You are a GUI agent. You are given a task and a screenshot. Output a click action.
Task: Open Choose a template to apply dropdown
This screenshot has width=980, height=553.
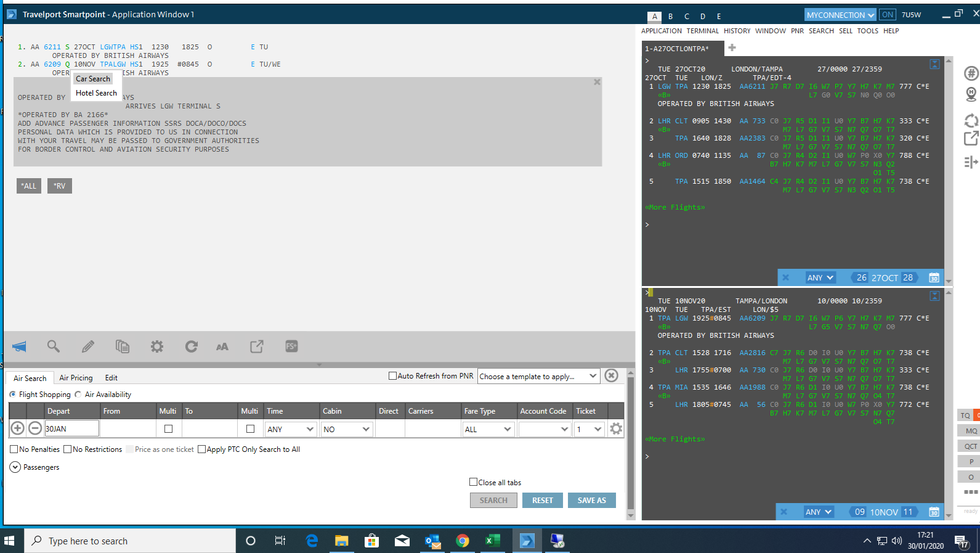[x=538, y=376]
